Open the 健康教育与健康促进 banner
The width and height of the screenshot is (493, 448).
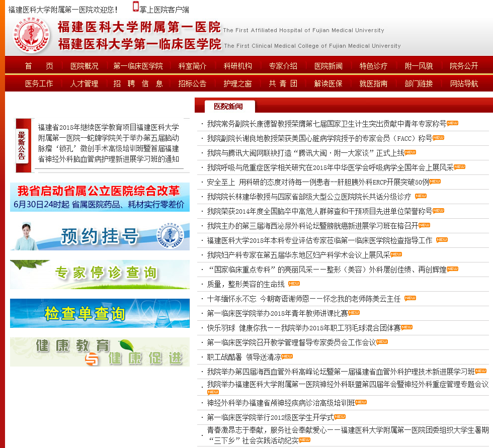click(x=100, y=352)
